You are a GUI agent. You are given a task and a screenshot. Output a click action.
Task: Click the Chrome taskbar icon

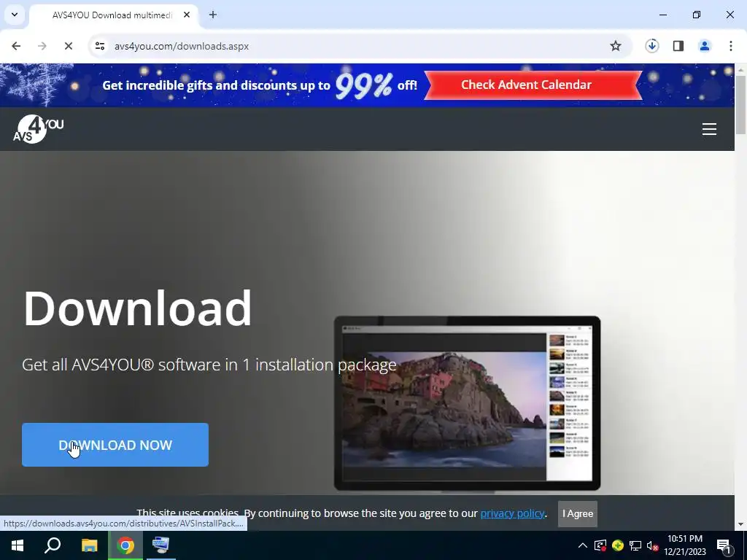[x=125, y=545]
